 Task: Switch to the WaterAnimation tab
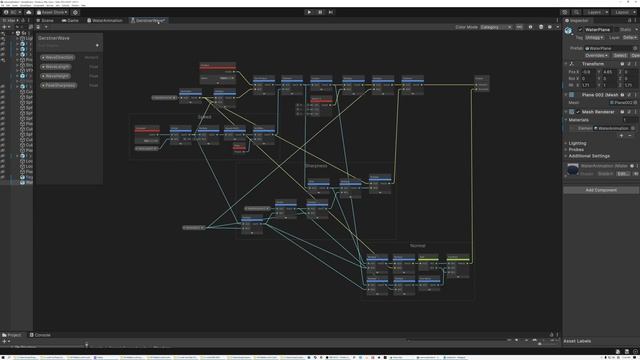point(105,20)
